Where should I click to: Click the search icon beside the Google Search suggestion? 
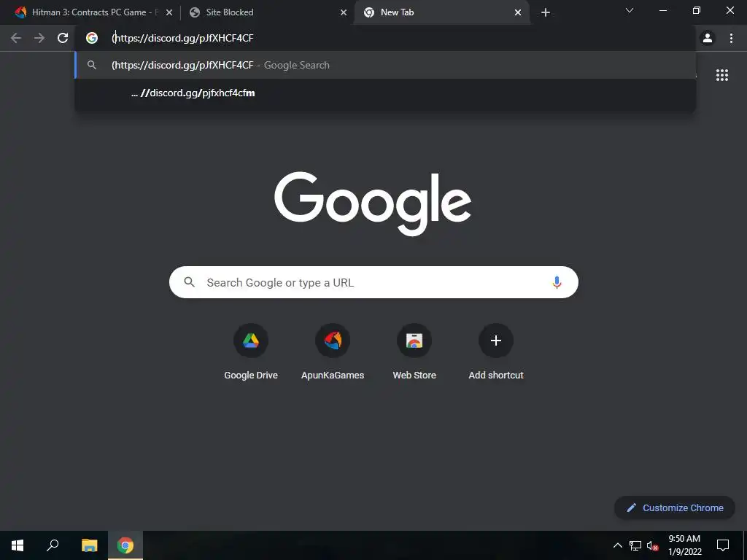[x=92, y=65]
